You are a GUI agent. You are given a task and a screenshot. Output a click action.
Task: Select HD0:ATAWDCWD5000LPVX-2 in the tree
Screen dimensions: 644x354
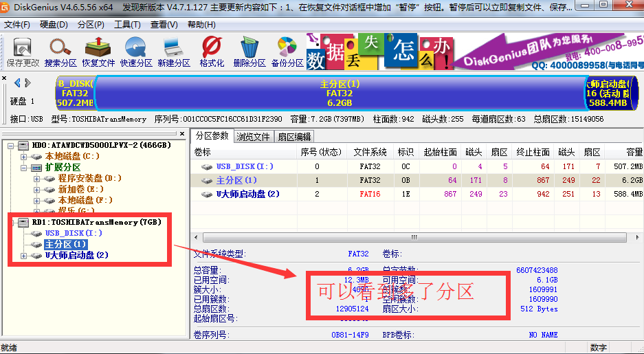point(102,145)
